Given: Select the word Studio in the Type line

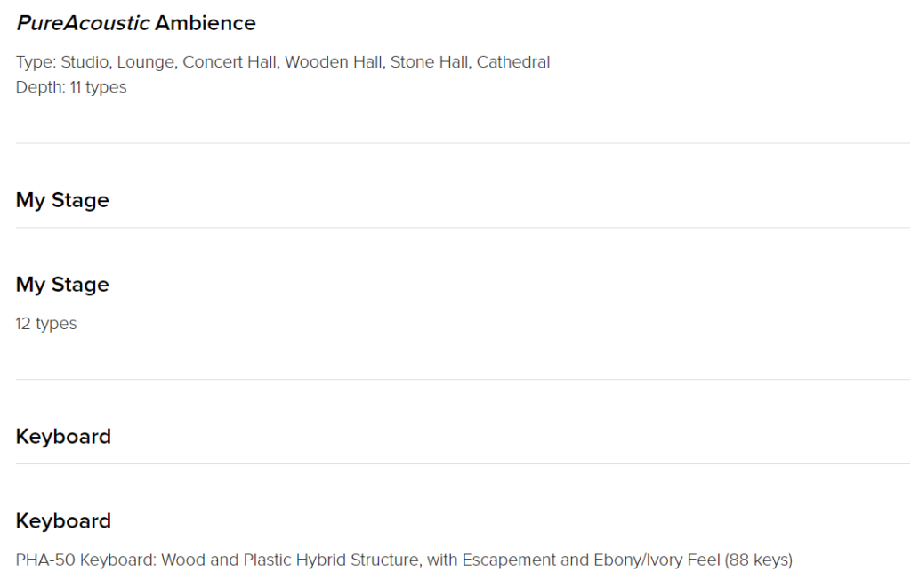Looking at the screenshot, I should 85,62.
